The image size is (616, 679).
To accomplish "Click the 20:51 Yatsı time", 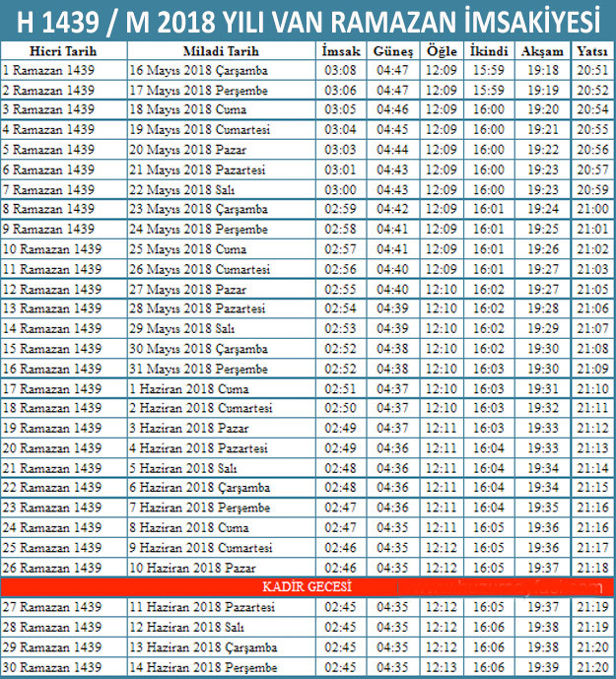I will click(x=591, y=70).
